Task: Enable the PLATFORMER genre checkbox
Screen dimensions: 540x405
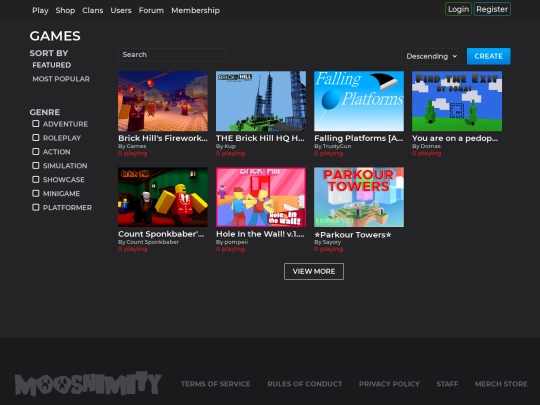Action: [35, 207]
